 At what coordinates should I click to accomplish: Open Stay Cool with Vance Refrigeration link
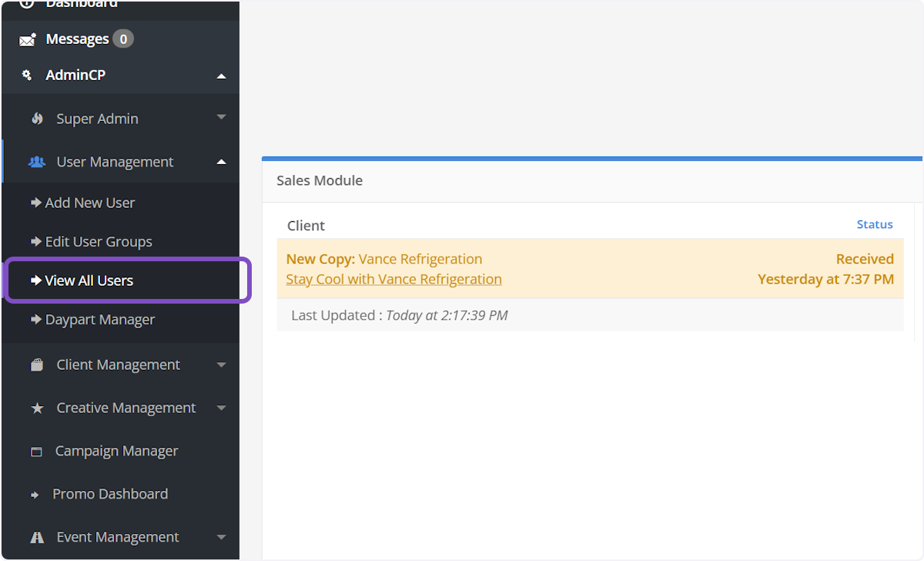[393, 279]
